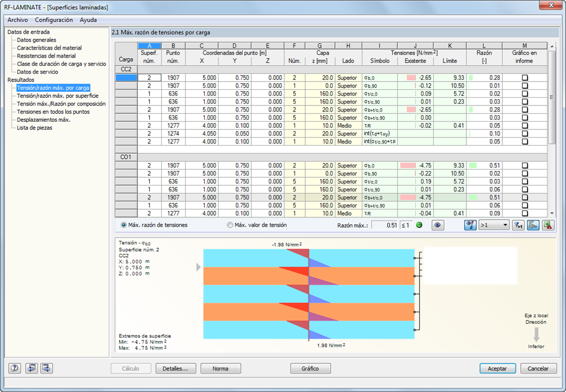Open Tensión máx./Razón por composición

(61, 104)
